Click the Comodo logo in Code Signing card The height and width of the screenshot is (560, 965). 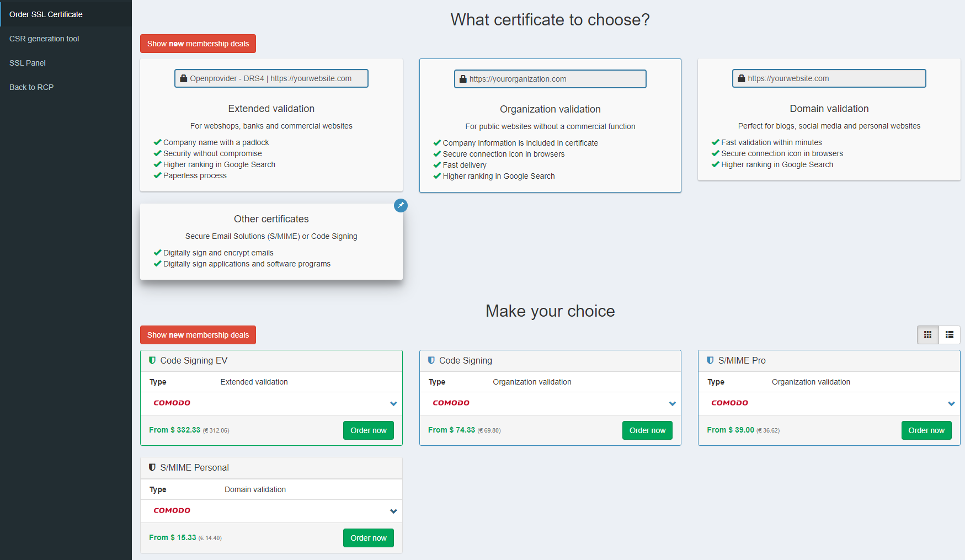tap(451, 403)
